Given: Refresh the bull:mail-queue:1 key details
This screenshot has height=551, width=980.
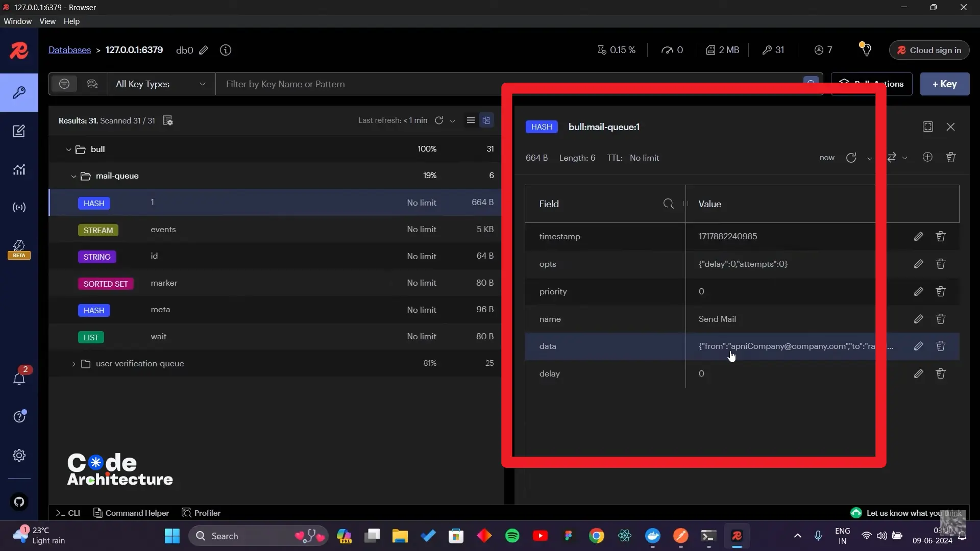Looking at the screenshot, I should tap(851, 158).
